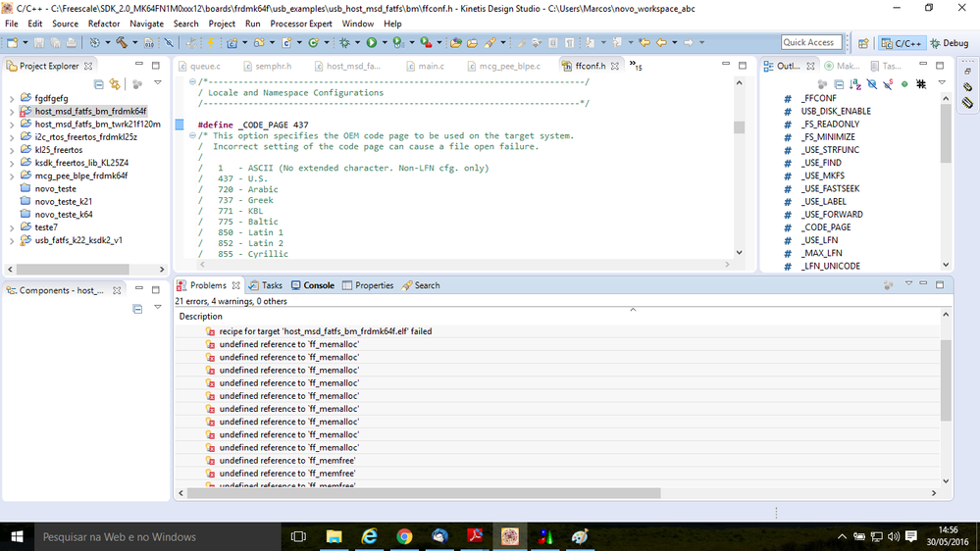
Task: Expand the fgdfgefg project
Action: point(12,99)
